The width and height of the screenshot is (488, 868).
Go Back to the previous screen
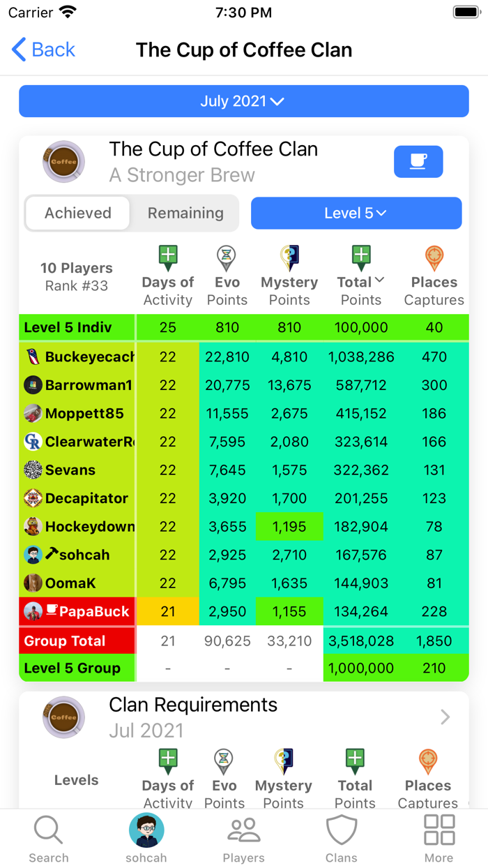click(43, 50)
